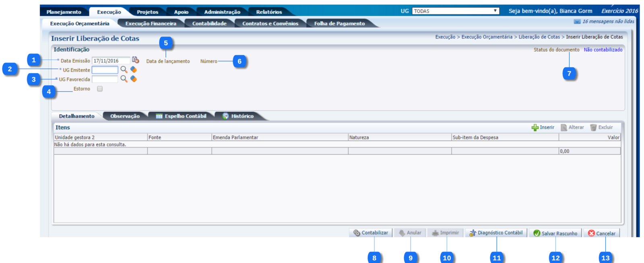Clear UG Favorecida with the eraser icon
The image size is (644, 263).
click(x=134, y=79)
